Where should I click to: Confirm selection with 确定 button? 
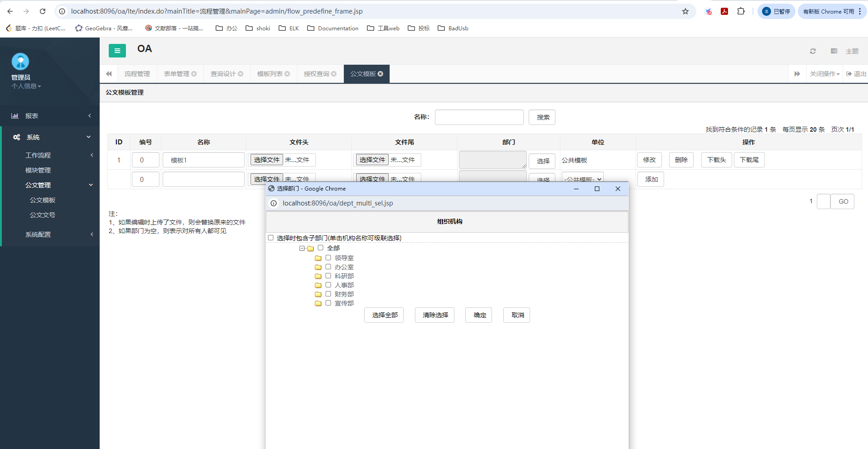point(479,315)
